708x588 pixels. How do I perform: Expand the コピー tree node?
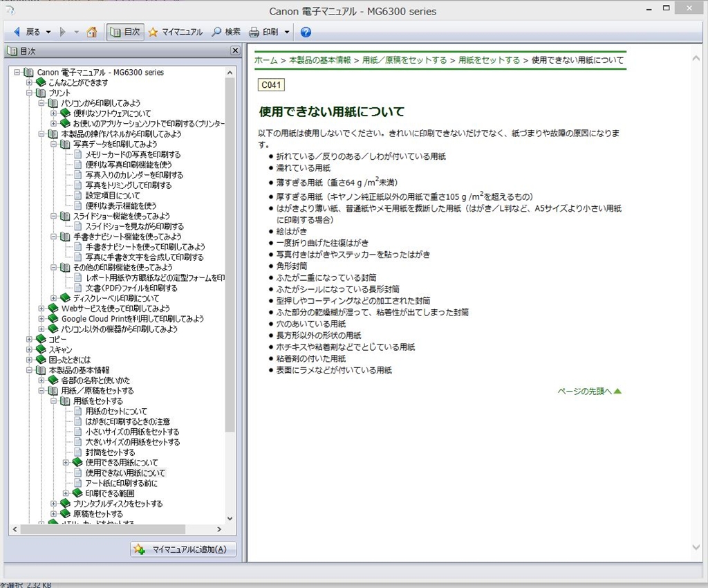(29, 339)
